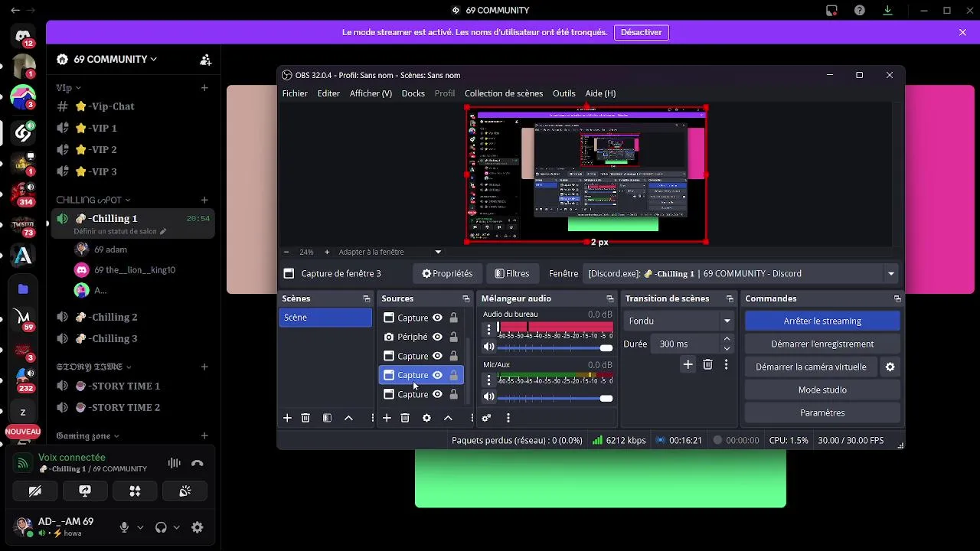Image resolution: width=980 pixels, height=551 pixels.
Task: Unlock the highlighted Capture source
Action: point(453,375)
